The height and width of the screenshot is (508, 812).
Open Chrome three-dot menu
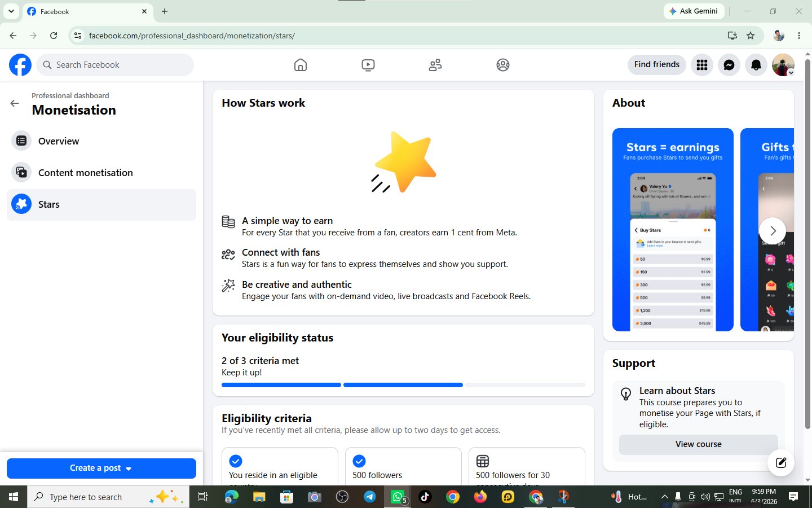click(x=799, y=36)
